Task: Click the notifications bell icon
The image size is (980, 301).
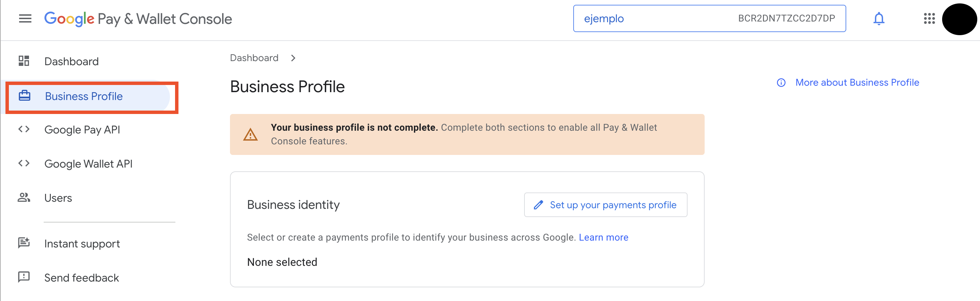Action: pos(878,18)
